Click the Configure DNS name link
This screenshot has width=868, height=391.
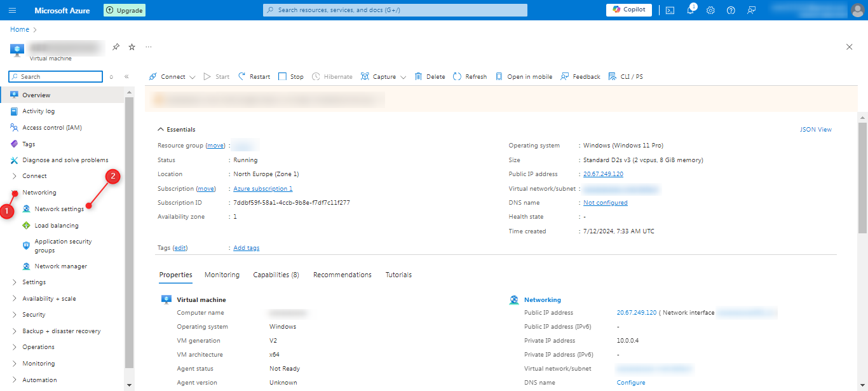[631, 383]
